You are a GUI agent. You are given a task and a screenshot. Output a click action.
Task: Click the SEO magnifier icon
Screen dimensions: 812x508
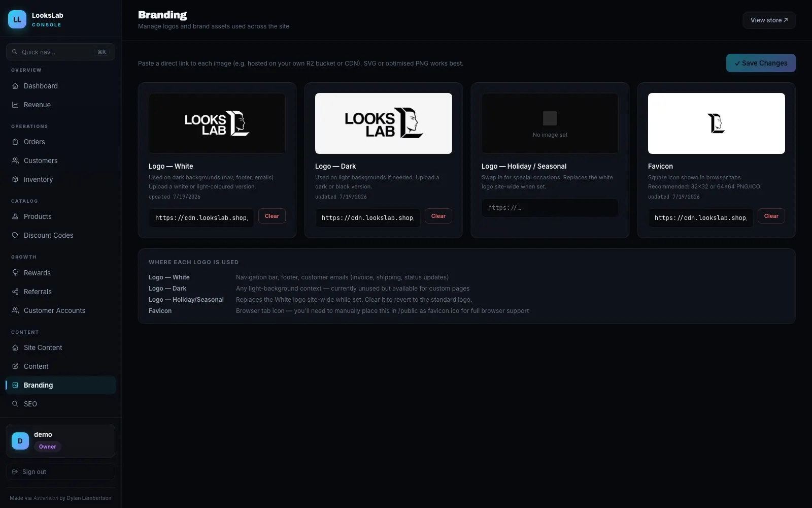[15, 404]
